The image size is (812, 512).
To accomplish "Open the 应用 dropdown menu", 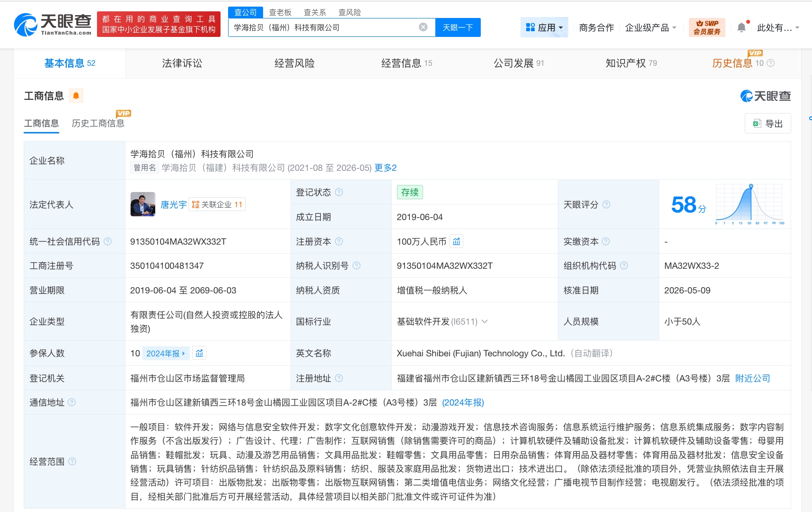I will (544, 27).
